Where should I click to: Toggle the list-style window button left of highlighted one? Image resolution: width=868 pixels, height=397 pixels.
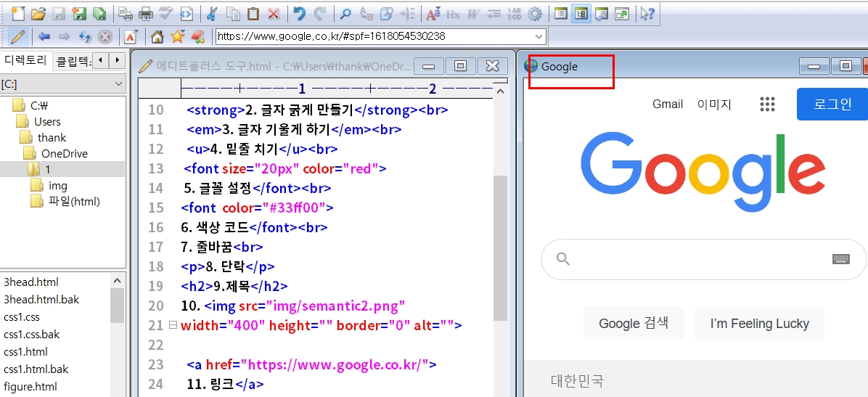[x=561, y=14]
